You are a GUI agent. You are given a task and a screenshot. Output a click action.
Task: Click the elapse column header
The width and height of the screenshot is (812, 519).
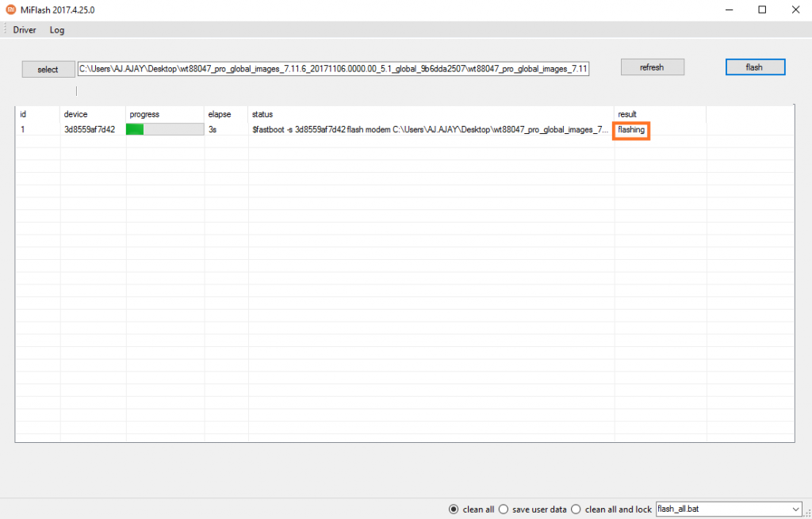[226, 114]
